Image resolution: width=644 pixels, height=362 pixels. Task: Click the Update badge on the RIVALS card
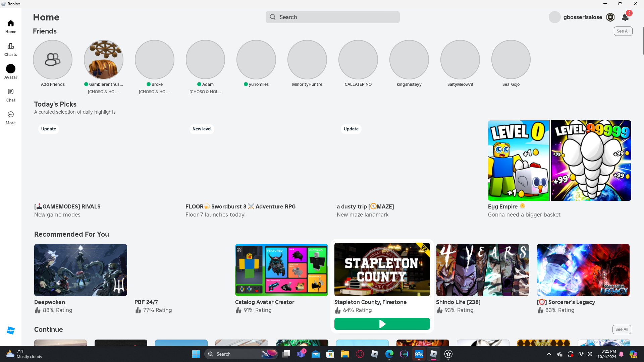[49, 129]
